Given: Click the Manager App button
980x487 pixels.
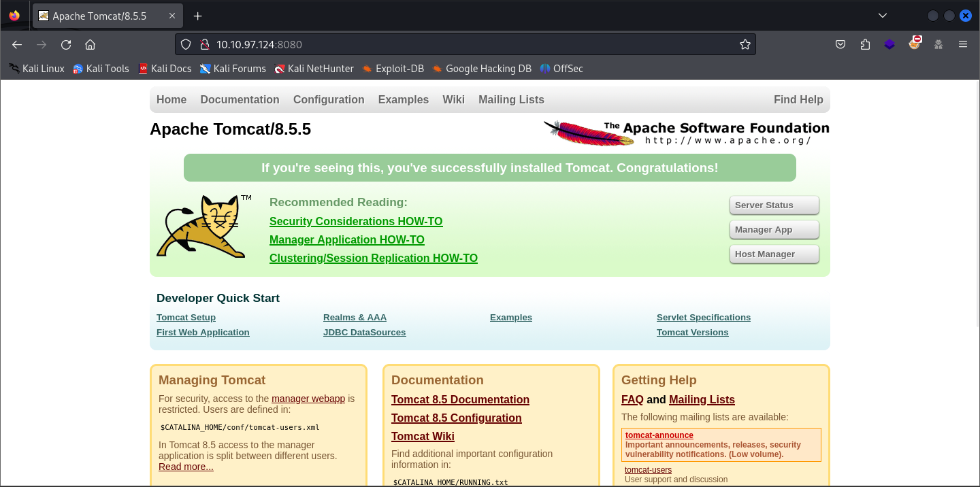Looking at the screenshot, I should [x=774, y=230].
